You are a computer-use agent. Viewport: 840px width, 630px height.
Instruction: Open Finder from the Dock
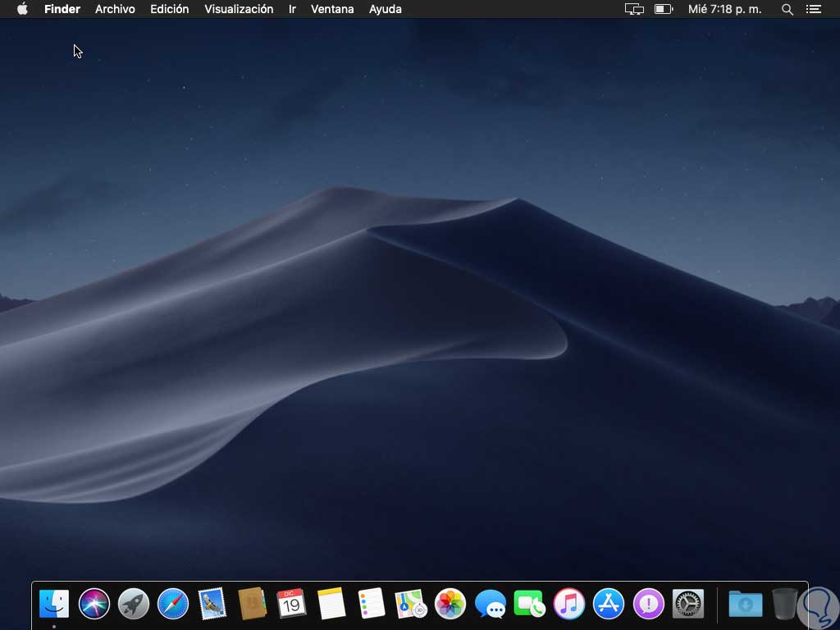(54, 605)
